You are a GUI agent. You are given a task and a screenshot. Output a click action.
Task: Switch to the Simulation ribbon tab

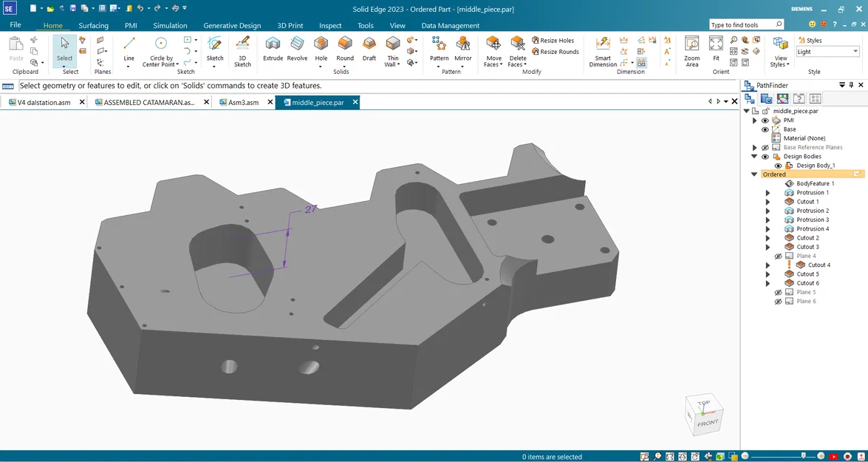pyautogui.click(x=170, y=25)
